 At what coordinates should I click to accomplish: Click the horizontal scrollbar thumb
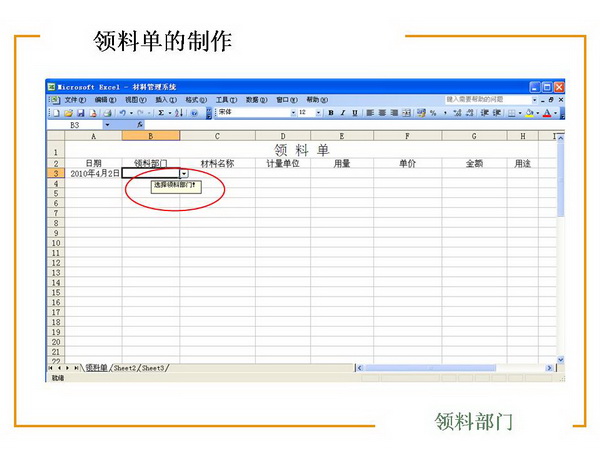point(430,368)
